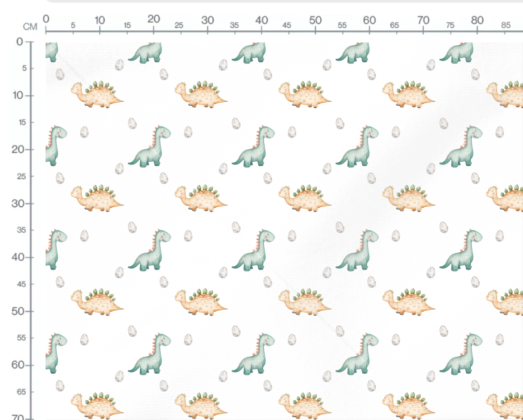Screen dimensions: 523x420
Task: Select 80 on the horizontal ruler
Action: pos(477,19)
